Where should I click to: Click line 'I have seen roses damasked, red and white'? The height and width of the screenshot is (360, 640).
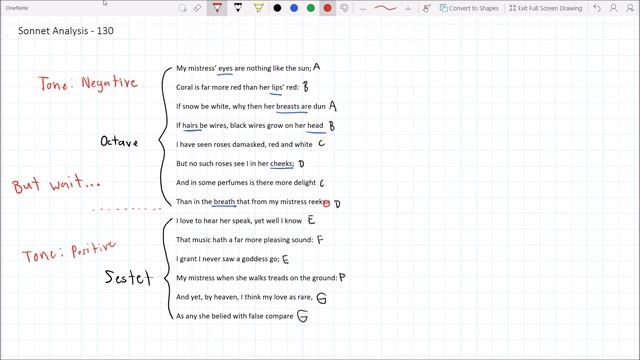click(244, 144)
